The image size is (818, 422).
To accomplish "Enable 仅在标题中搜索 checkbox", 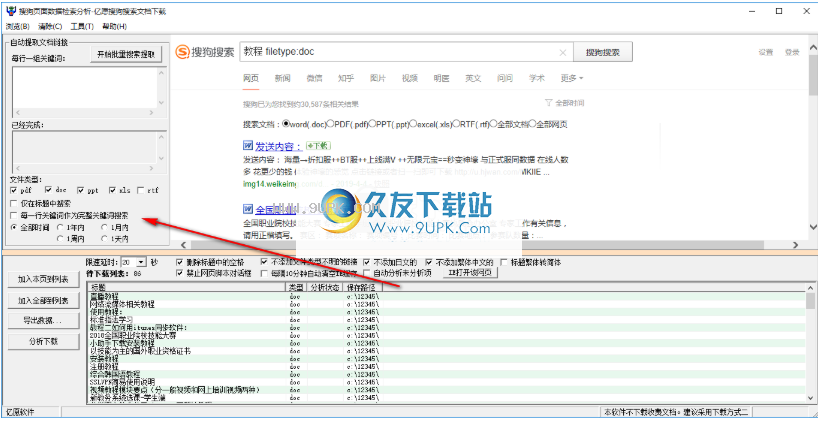I will [x=14, y=202].
